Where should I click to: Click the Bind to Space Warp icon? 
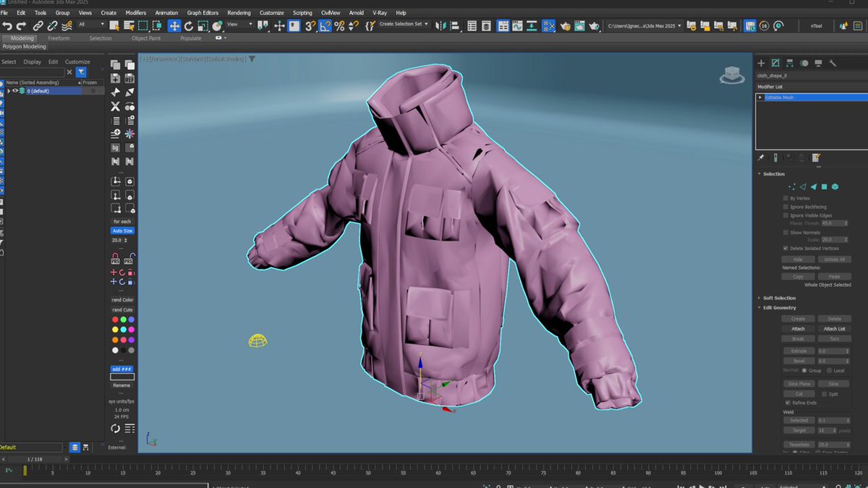[67, 25]
